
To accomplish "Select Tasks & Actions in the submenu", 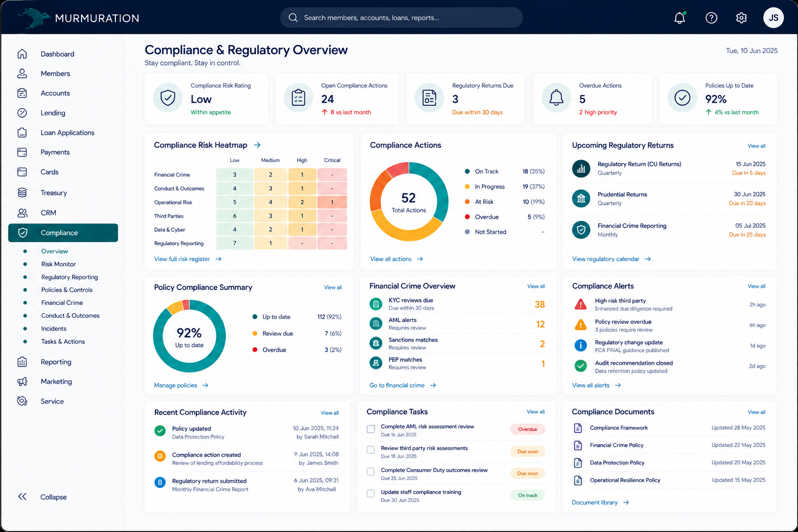I will pos(63,341).
